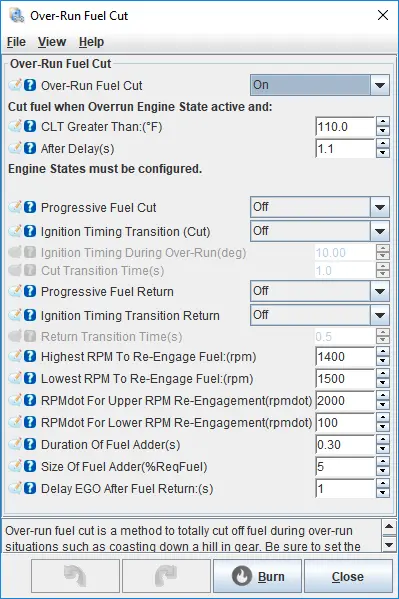Click the Highest RPM field showing 1400
This screenshot has height=599, width=399.
click(x=345, y=357)
